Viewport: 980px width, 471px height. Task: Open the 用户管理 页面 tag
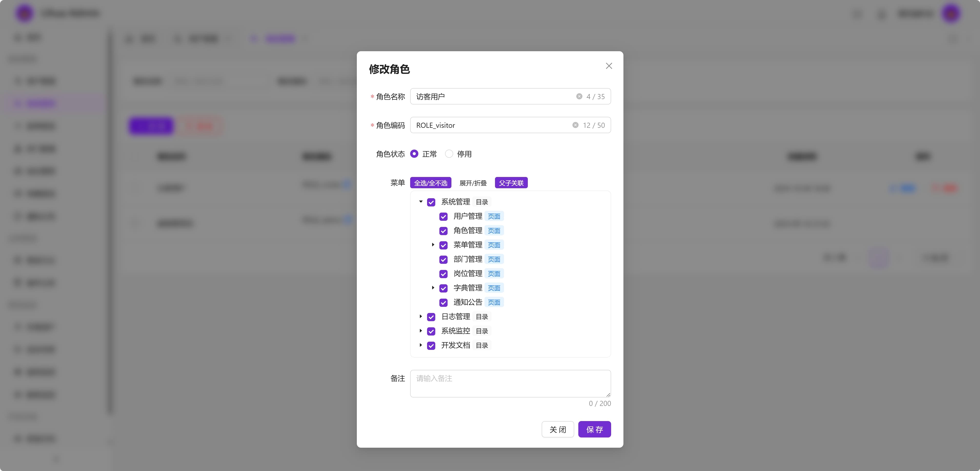pyautogui.click(x=494, y=216)
